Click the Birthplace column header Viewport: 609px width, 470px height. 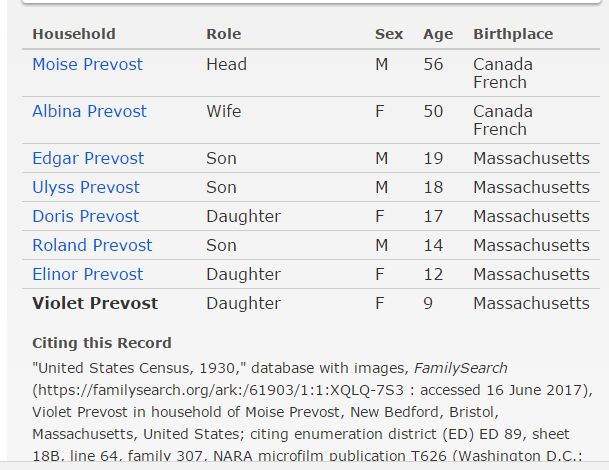[x=513, y=35]
